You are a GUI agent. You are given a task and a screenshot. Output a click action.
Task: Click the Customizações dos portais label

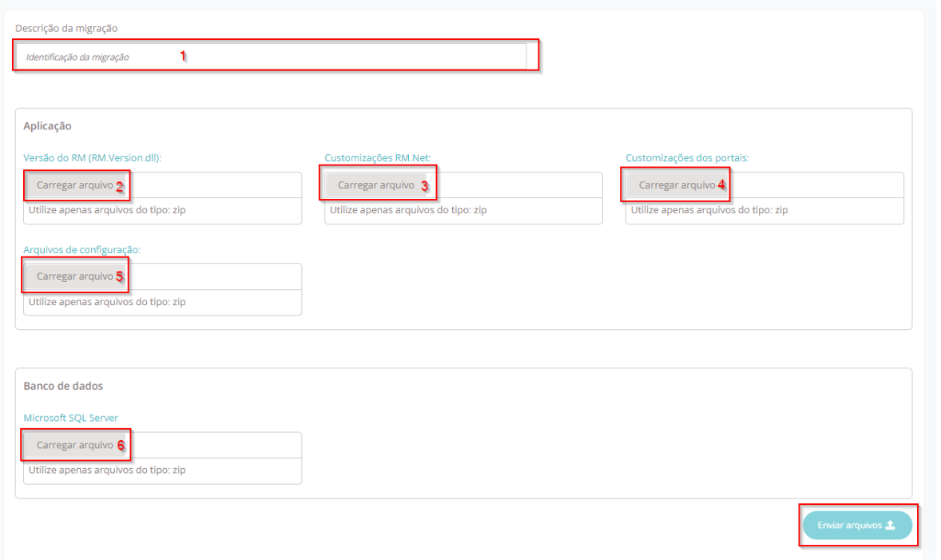tap(687, 158)
